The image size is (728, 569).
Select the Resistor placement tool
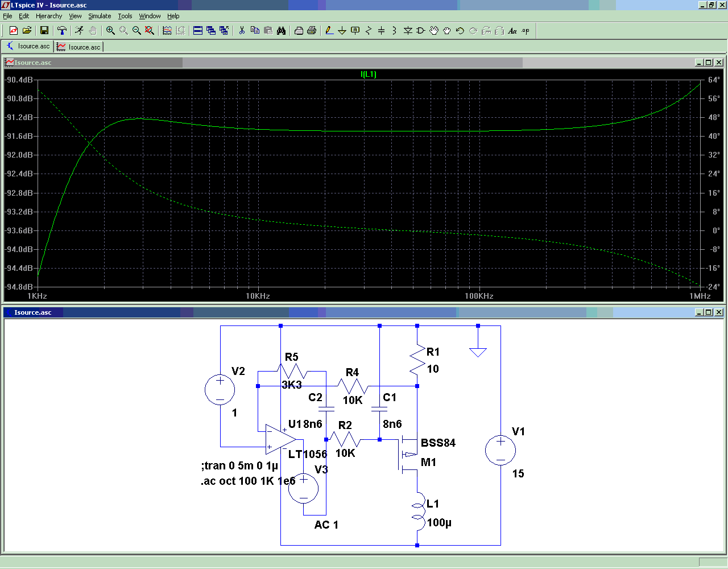pos(369,31)
